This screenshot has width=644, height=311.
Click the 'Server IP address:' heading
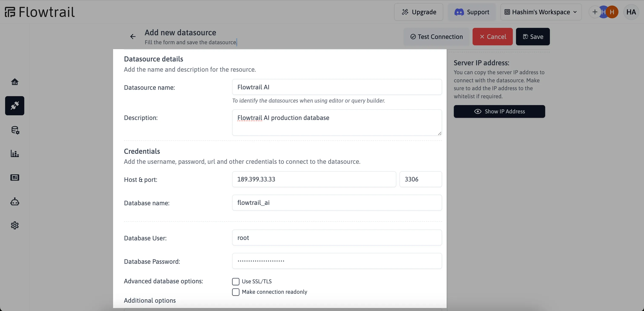(x=481, y=63)
